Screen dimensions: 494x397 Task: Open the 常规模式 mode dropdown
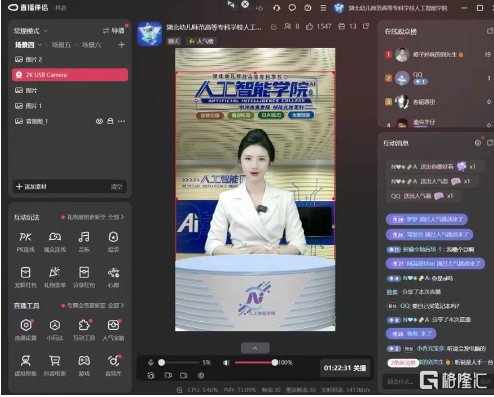31,31
